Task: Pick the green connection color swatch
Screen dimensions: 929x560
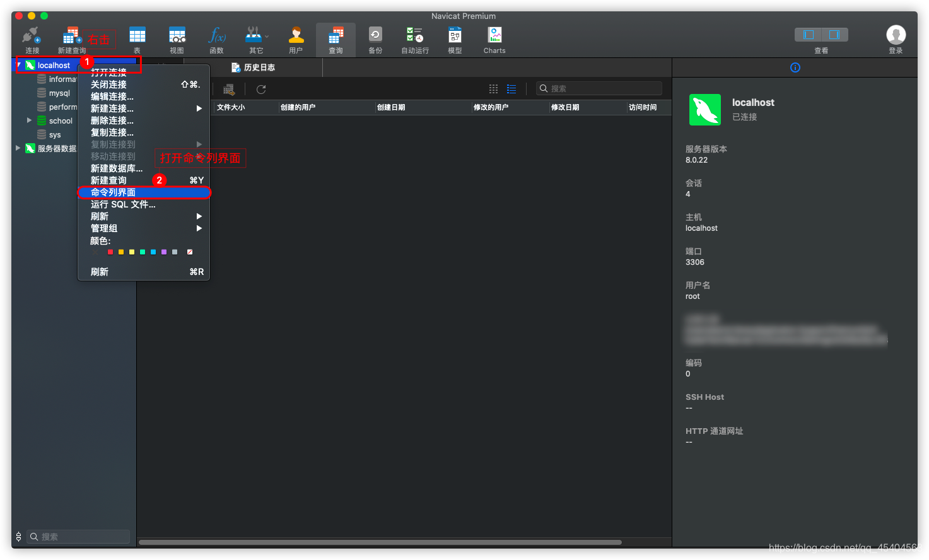Action: [143, 252]
